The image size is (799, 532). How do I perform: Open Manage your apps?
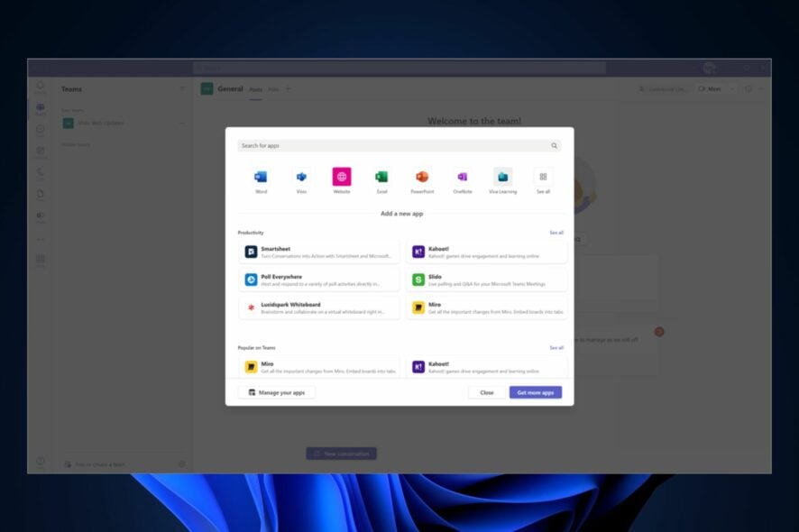[280, 392]
